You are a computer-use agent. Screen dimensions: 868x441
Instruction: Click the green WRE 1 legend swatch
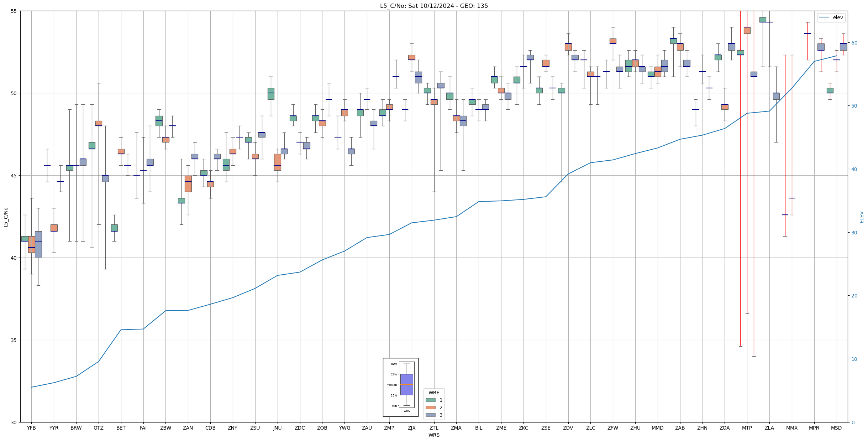pos(430,400)
